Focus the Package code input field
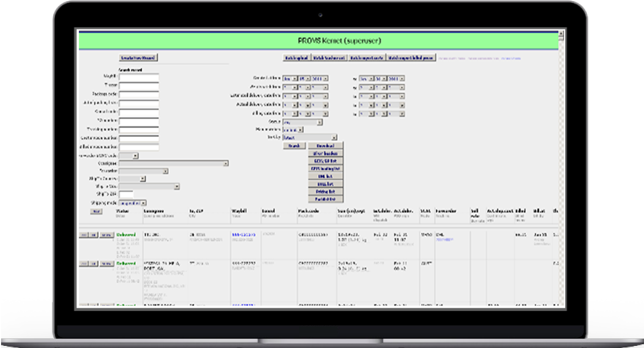 click(x=139, y=94)
